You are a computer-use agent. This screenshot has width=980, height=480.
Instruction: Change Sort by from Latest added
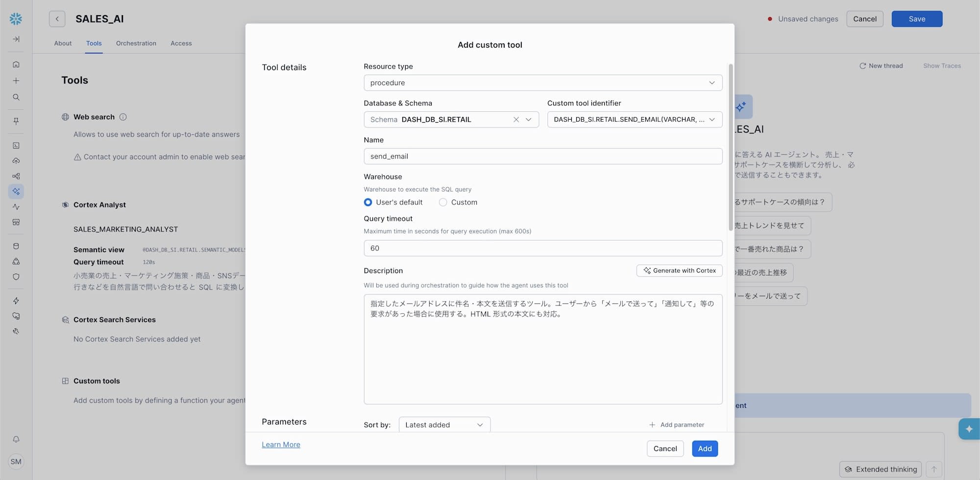pyautogui.click(x=443, y=425)
